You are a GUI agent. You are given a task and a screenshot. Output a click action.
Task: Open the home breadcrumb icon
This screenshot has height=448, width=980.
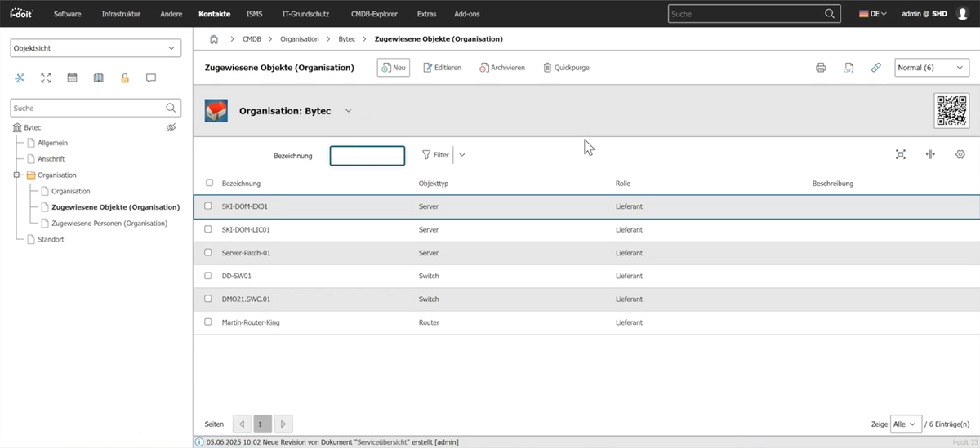(x=214, y=39)
